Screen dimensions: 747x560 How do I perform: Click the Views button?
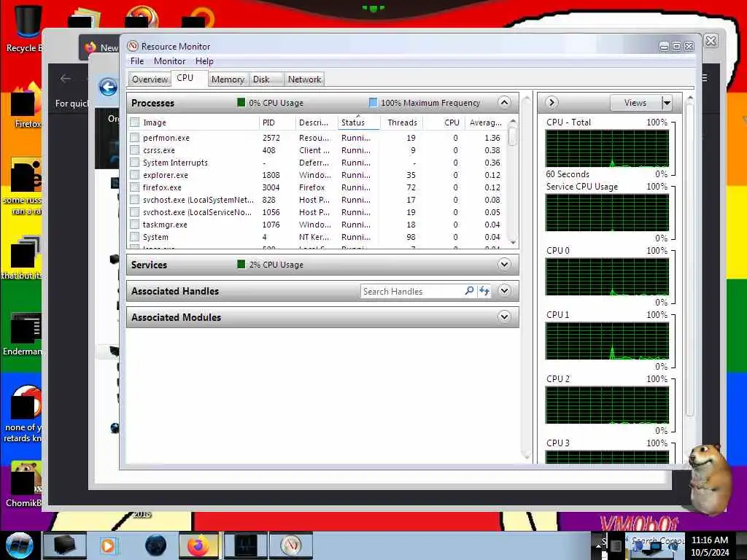635,102
